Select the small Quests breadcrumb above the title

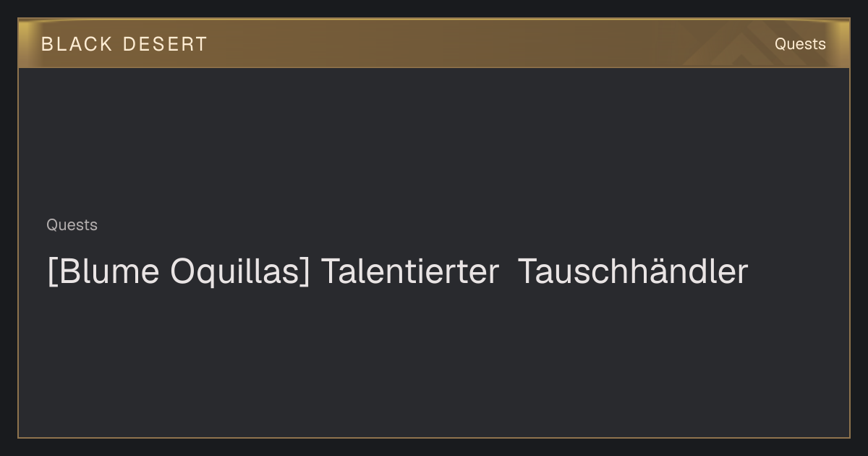click(72, 225)
